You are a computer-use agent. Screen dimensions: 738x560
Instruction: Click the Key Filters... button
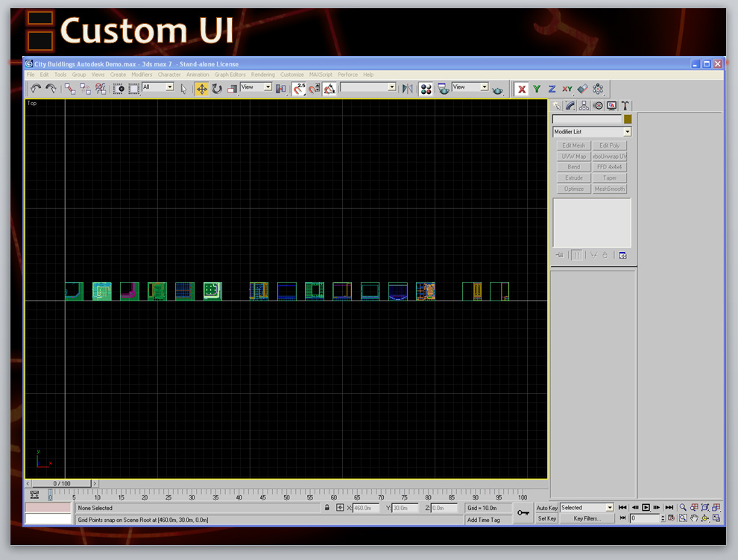(587, 518)
